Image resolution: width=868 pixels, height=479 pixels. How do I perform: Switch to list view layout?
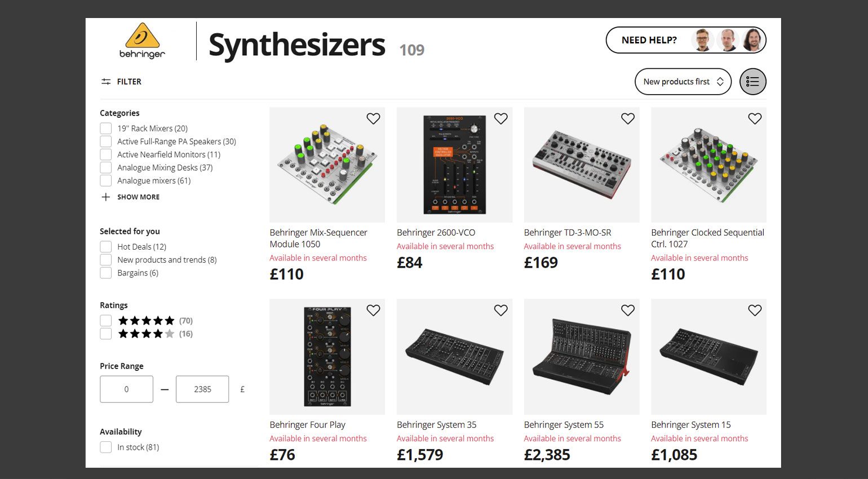pyautogui.click(x=752, y=82)
